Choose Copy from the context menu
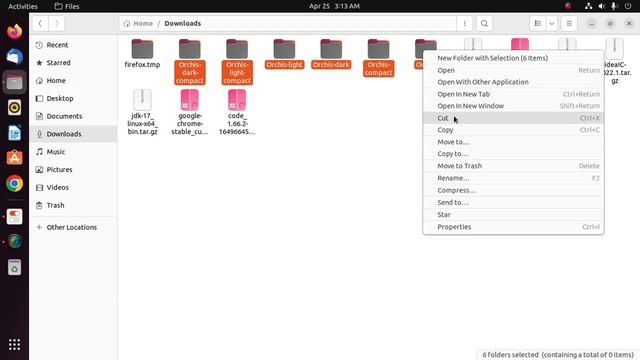The image size is (640, 360). tap(513, 130)
